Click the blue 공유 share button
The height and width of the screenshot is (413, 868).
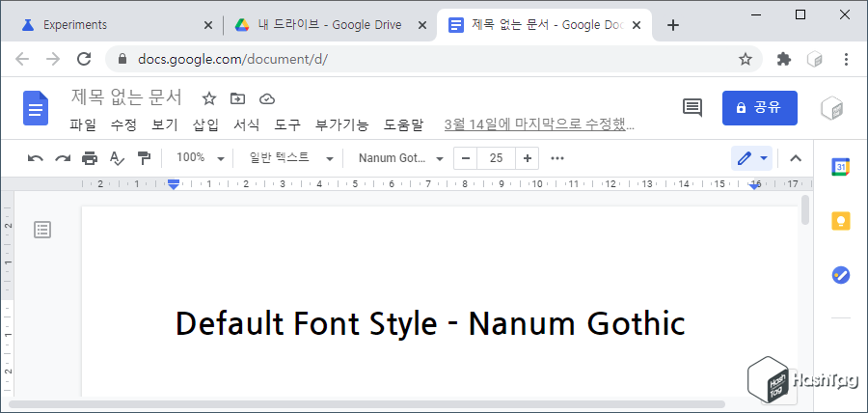click(x=760, y=108)
